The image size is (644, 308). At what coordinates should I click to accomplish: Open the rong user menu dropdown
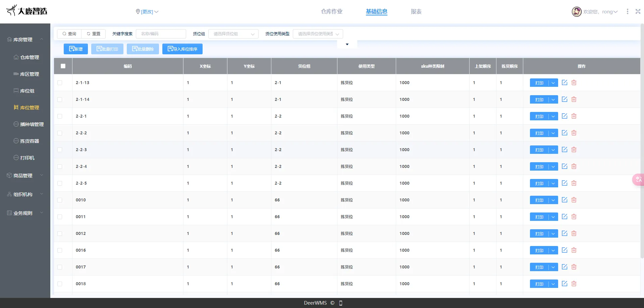[x=610, y=12]
